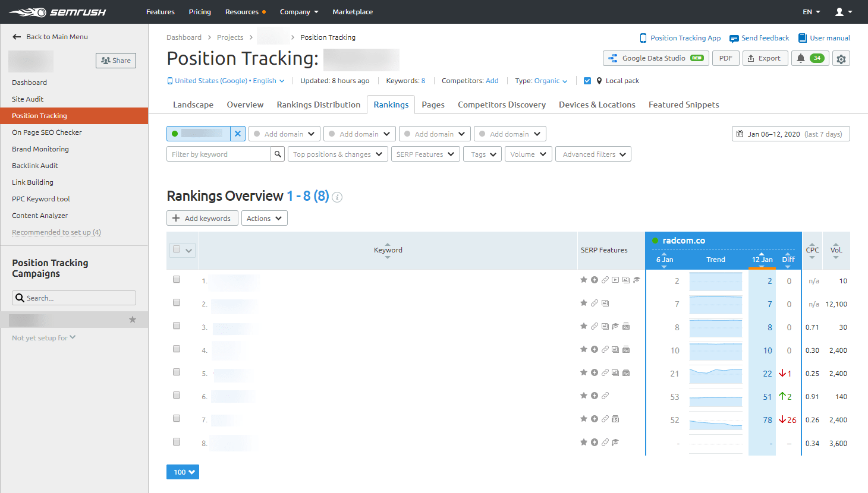
Task: Select the Ad SERP feature icon on row 3
Action: pos(625,325)
